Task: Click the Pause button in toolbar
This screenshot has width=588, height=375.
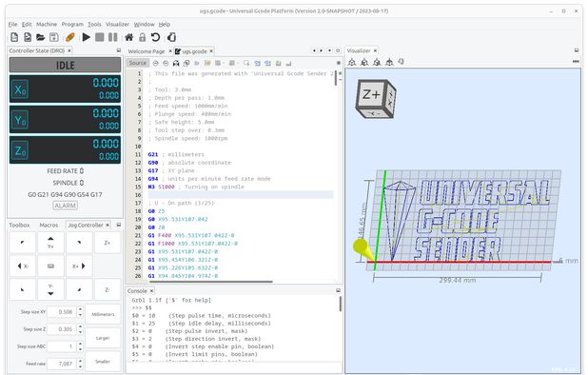Action: [x=112, y=37]
